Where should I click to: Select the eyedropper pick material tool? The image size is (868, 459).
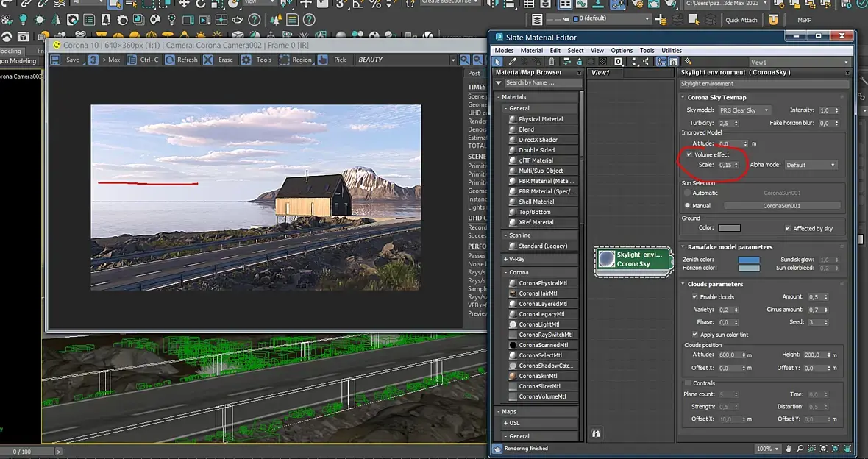[x=513, y=62]
